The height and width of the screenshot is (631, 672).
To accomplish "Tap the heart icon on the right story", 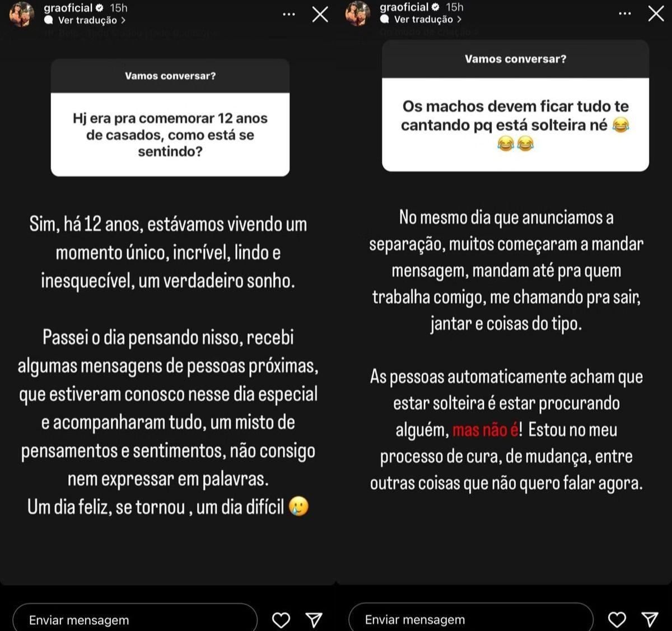I will 617,619.
